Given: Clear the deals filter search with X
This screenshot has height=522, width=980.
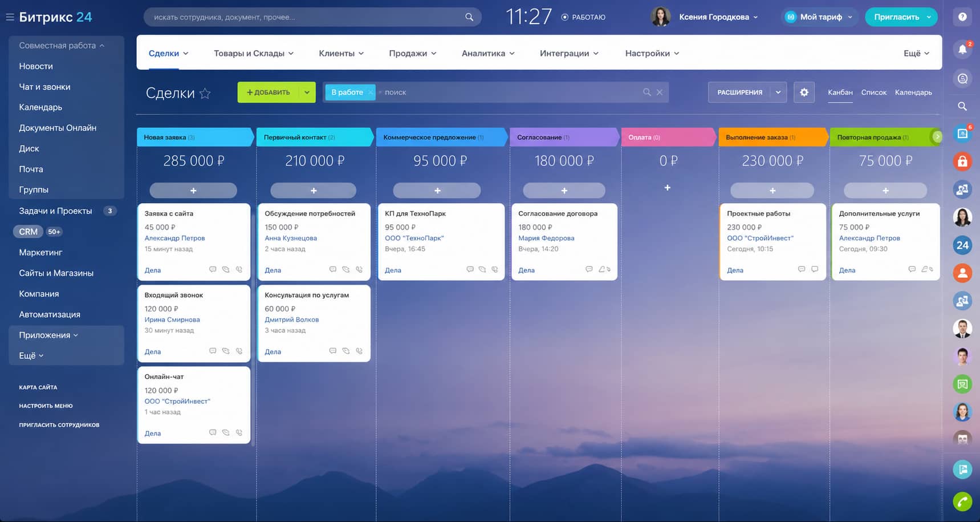Looking at the screenshot, I should [660, 92].
